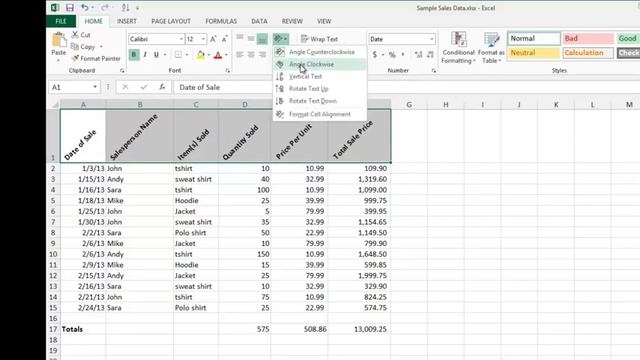
Task: Switch to the FORMULAS tab
Action: coord(221,21)
